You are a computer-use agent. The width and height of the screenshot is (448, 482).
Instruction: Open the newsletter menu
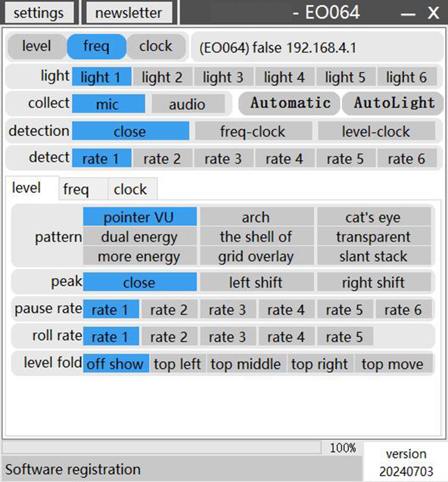pos(129,13)
